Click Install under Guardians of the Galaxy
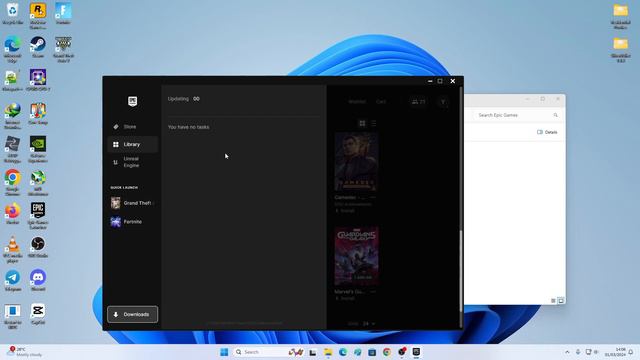 pos(345,298)
